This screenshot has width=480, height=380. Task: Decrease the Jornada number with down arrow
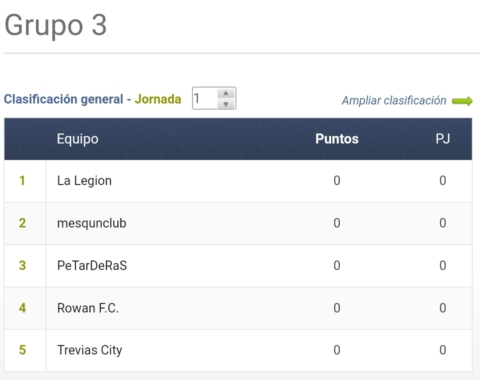(x=226, y=104)
